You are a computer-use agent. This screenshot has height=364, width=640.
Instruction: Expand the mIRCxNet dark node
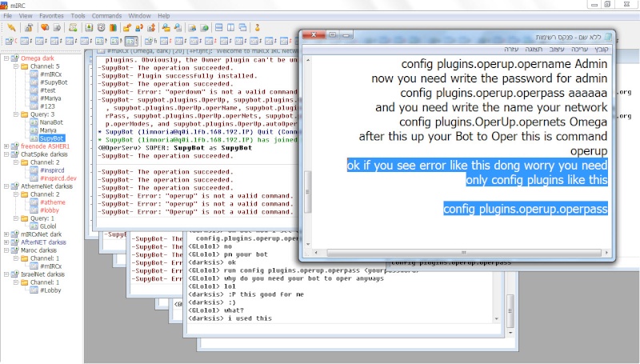tap(6, 234)
